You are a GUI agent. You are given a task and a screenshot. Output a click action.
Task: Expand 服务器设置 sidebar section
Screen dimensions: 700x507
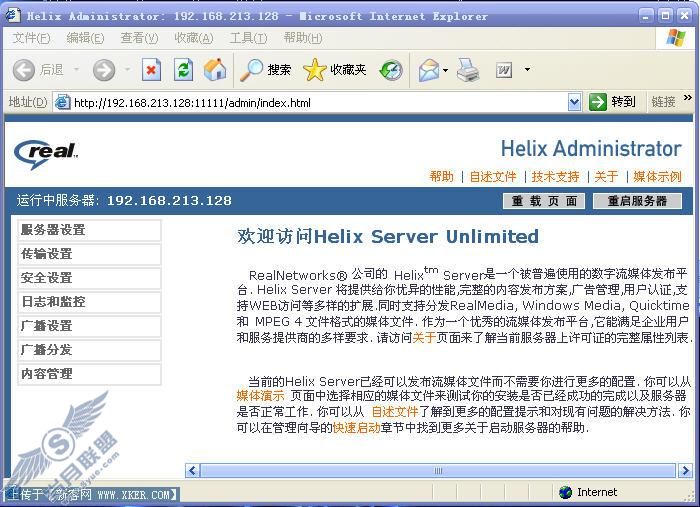tap(89, 230)
